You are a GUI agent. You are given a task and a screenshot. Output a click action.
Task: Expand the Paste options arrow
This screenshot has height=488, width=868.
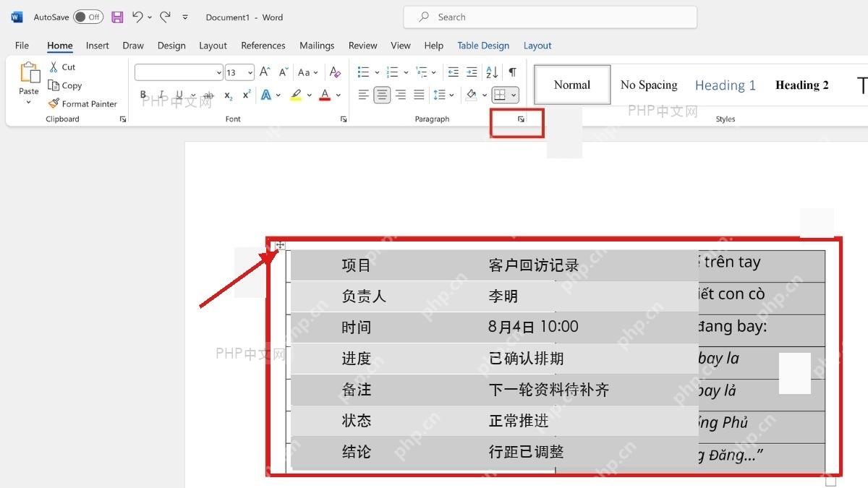(x=29, y=101)
